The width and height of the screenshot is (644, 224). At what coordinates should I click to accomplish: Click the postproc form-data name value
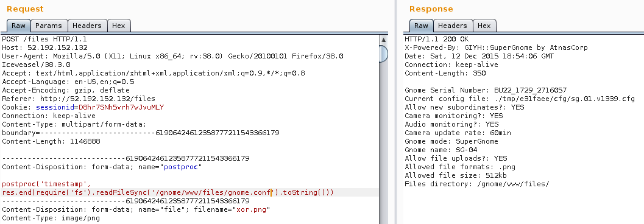tap(181, 167)
